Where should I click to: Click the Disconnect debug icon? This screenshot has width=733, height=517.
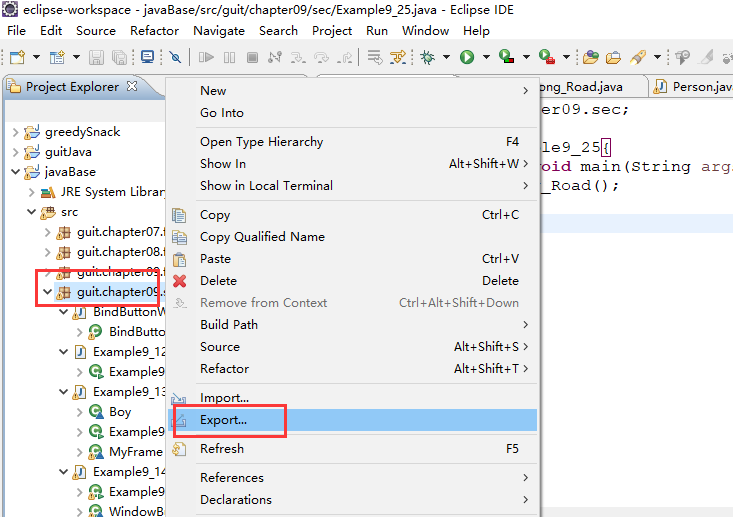[x=275, y=57]
